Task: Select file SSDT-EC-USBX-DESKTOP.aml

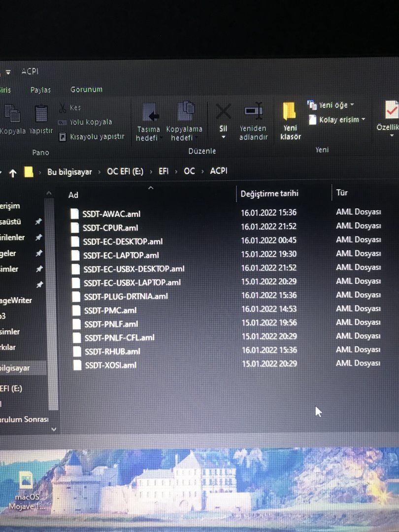Action: [x=134, y=269]
